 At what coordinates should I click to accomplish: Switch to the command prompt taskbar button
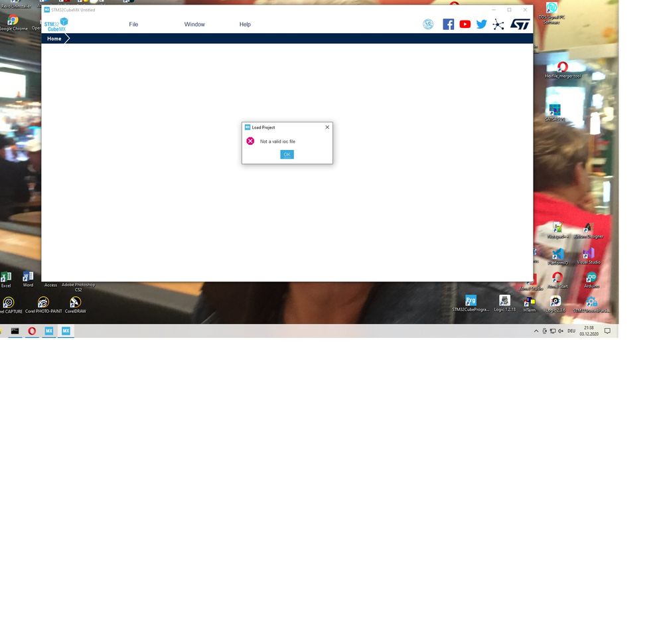(15, 331)
